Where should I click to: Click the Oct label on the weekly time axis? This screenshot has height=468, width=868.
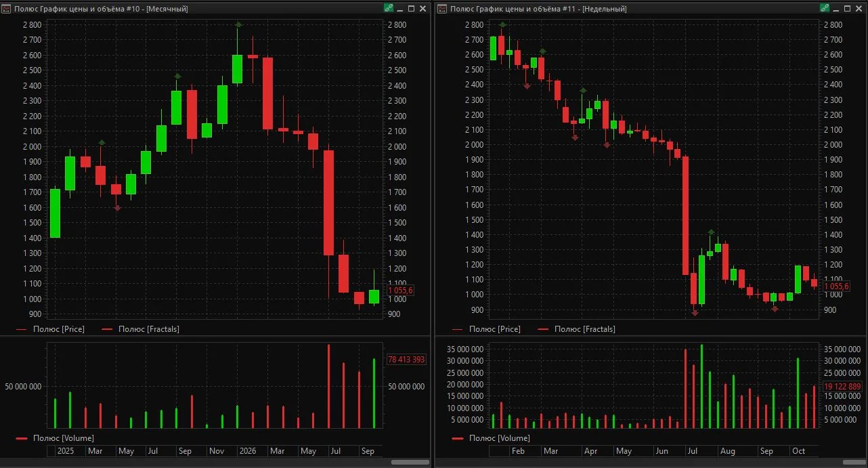pos(798,451)
